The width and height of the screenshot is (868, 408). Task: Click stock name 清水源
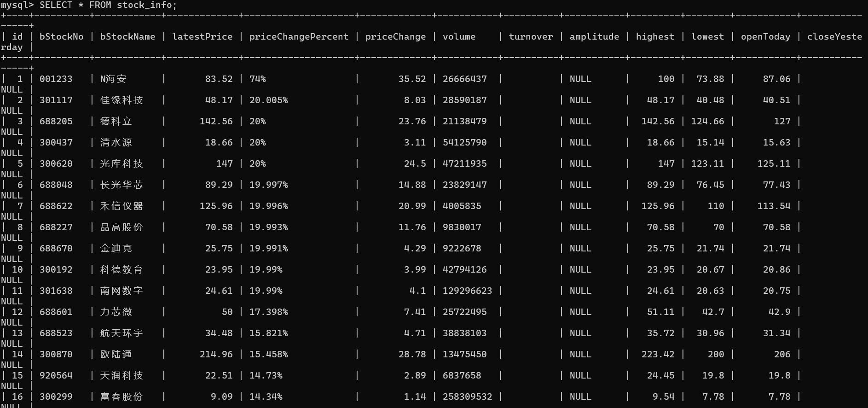116,142
